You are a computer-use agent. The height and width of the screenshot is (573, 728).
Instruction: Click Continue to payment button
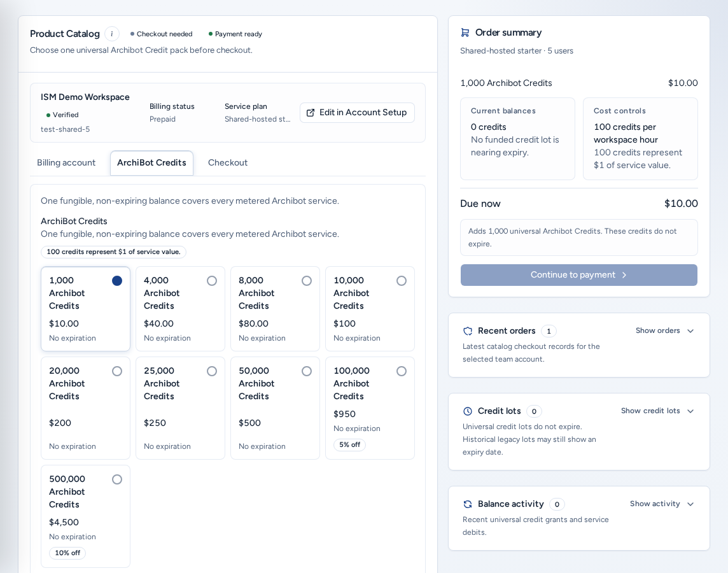[579, 275]
